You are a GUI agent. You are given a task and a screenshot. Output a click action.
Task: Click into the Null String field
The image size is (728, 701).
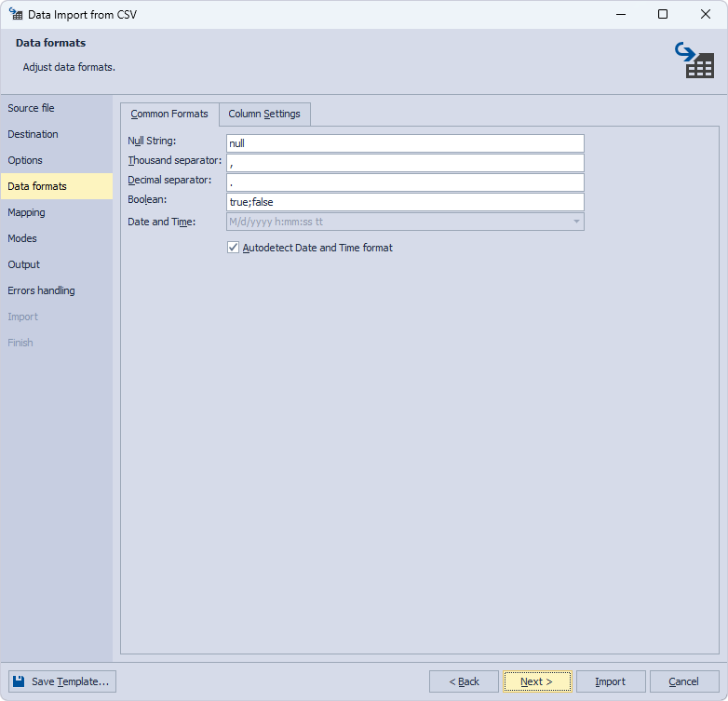coord(405,143)
